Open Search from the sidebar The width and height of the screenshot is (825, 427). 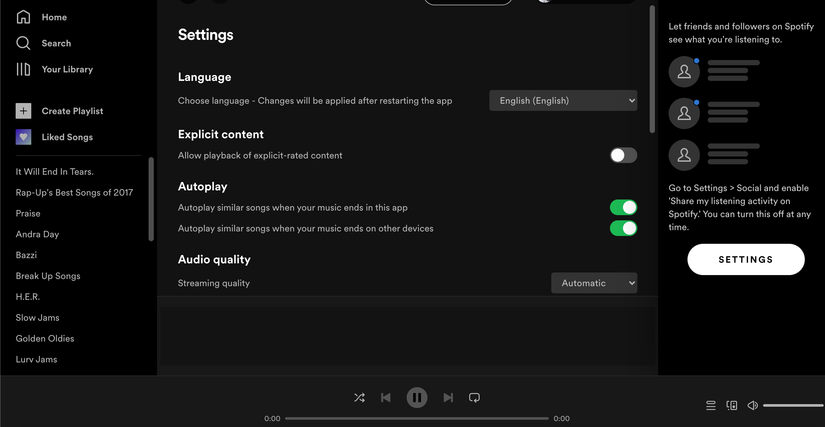click(x=44, y=43)
